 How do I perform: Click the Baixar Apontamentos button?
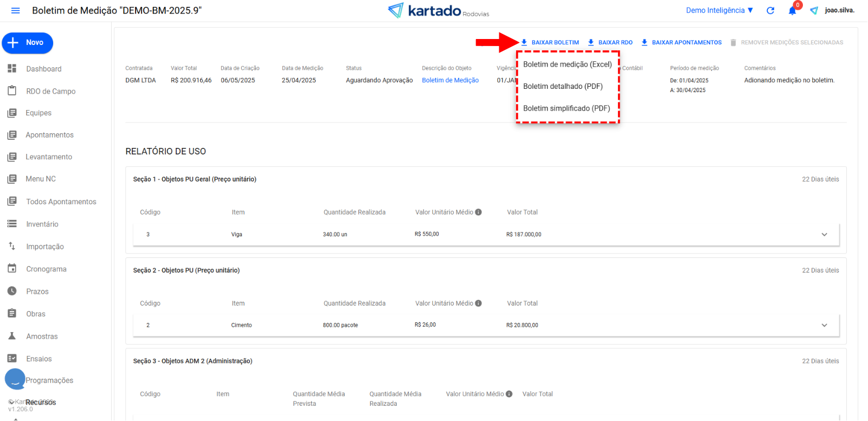(681, 42)
